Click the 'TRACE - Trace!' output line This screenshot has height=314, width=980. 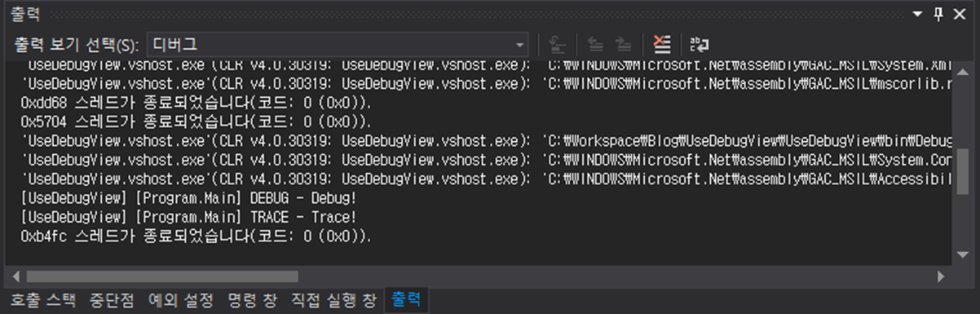(188, 217)
